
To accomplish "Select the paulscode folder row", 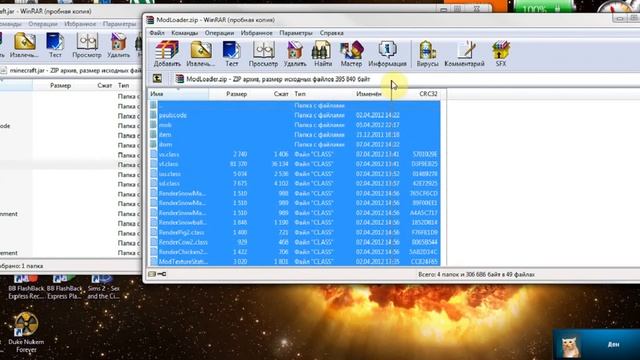I will tap(295, 115).
